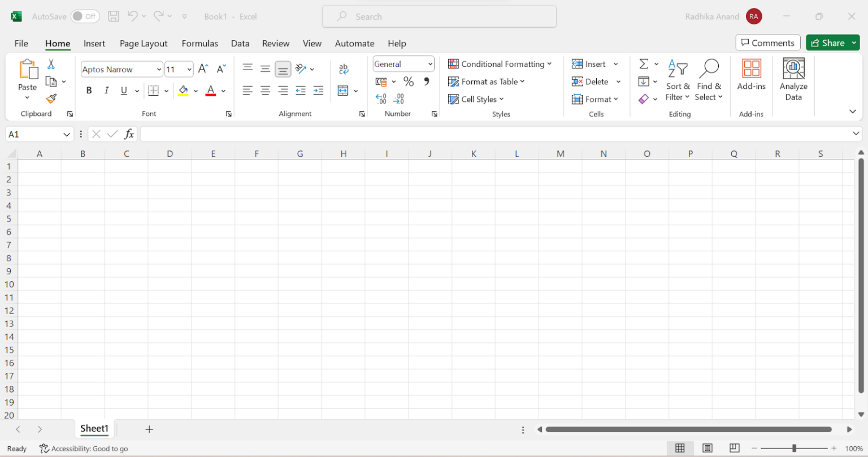Toggle underline formatting
The height and width of the screenshot is (457, 868).
123,90
